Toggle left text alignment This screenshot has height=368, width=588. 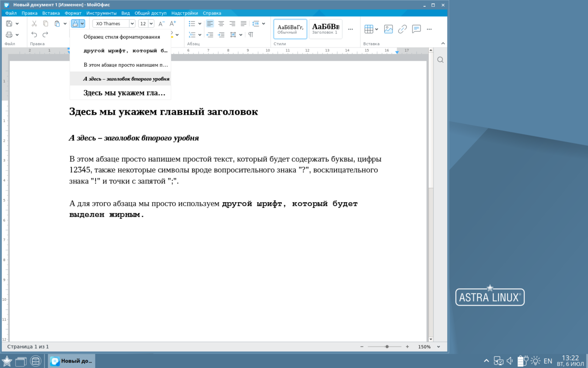(210, 24)
